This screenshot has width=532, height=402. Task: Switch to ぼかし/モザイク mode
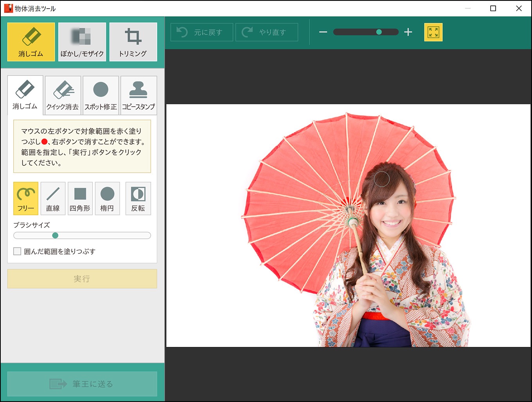[x=82, y=42]
